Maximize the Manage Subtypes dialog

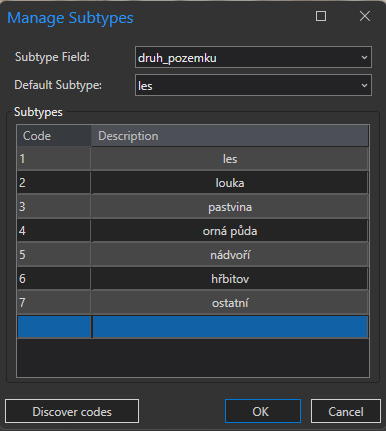pyautogui.click(x=321, y=16)
